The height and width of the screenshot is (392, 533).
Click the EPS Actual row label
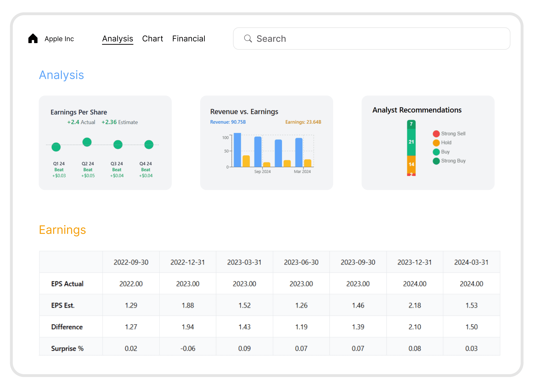tap(67, 284)
